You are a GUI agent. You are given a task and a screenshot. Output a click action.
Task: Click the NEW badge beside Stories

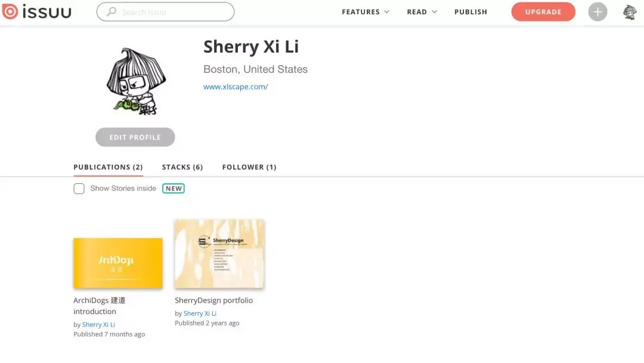(x=174, y=189)
